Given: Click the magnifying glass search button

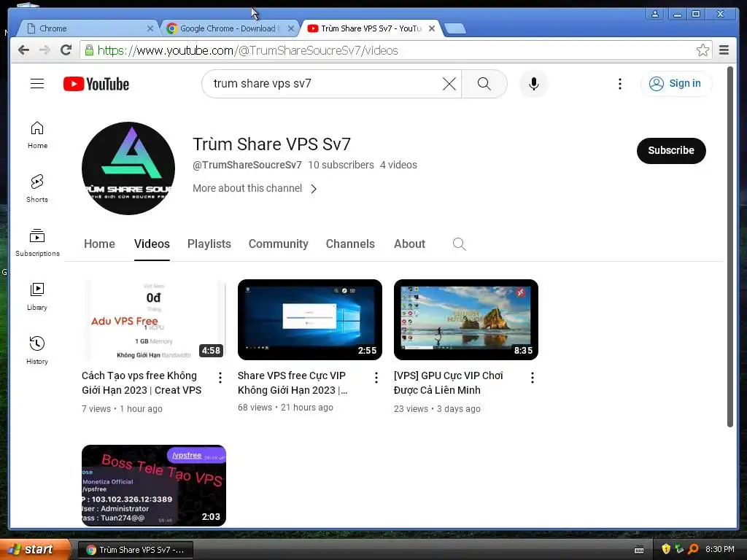Looking at the screenshot, I should [484, 84].
